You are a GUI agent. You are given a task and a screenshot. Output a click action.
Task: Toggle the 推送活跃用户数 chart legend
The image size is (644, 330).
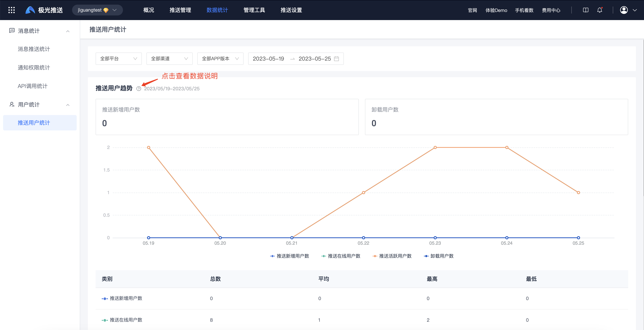392,256
